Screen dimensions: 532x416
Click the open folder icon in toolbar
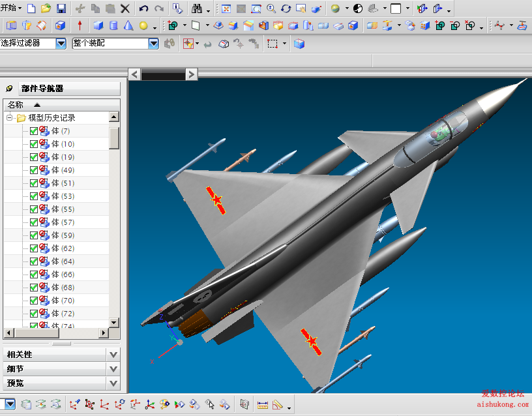pyautogui.click(x=46, y=9)
